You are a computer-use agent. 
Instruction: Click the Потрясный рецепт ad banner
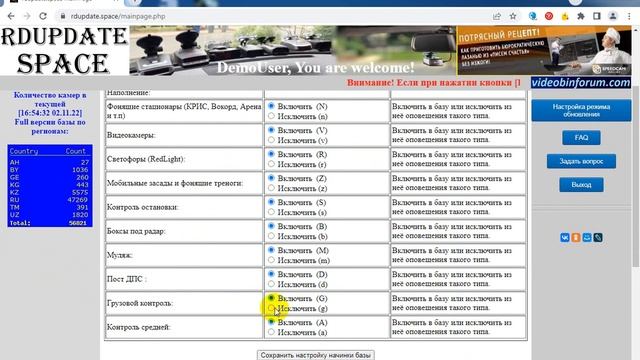click(544, 51)
